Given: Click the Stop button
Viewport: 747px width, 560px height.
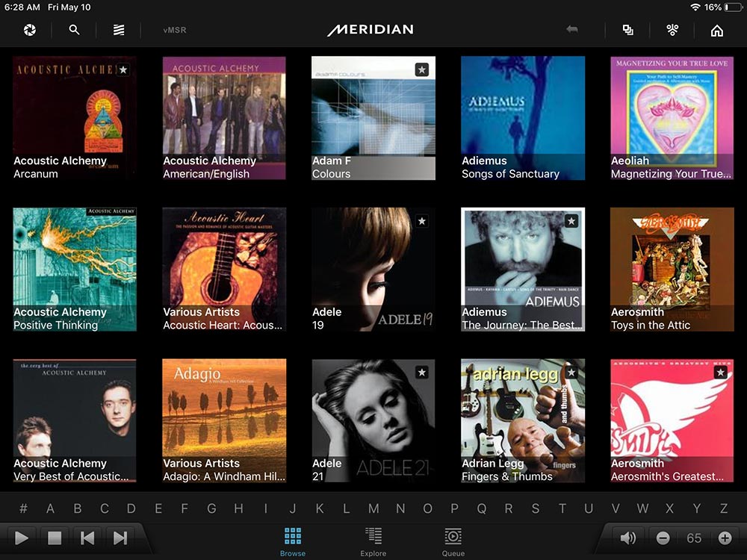Looking at the screenshot, I should point(55,538).
